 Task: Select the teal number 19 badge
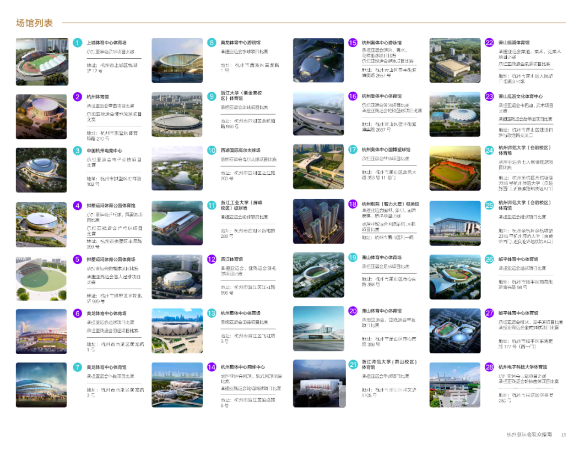(353, 257)
